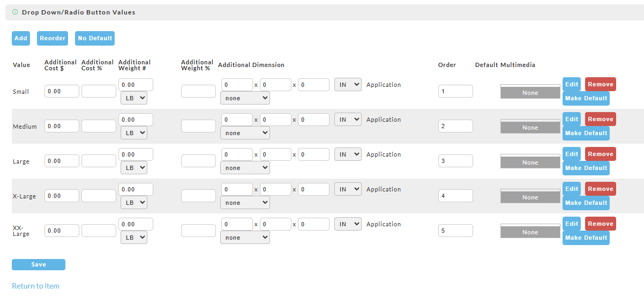This screenshot has width=644, height=296.
Task: Click the Additional Weight # field for Large
Action: (136, 154)
